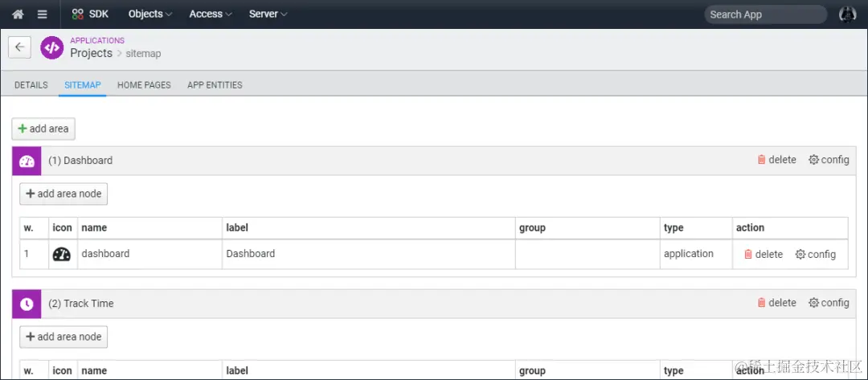
Task: Click the 'dashboard' name cell
Action: coord(150,255)
